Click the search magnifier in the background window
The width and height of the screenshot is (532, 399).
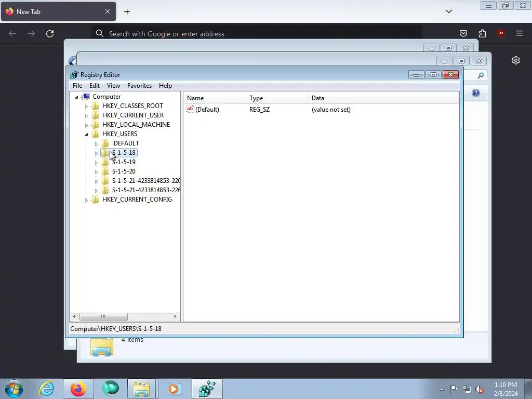[x=481, y=75]
